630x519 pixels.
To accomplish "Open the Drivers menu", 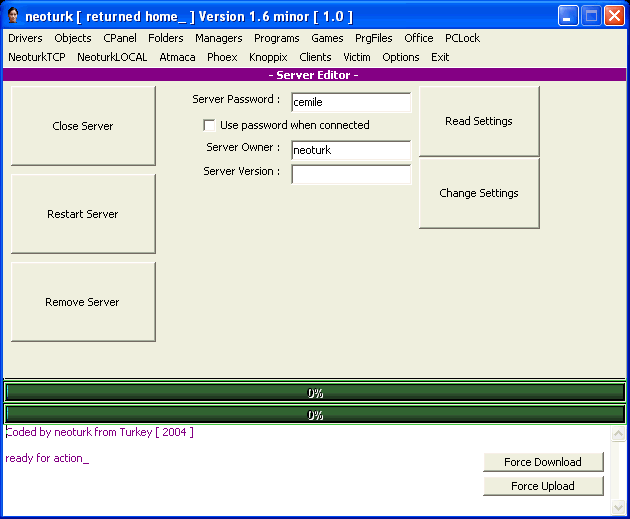I will pos(25,38).
